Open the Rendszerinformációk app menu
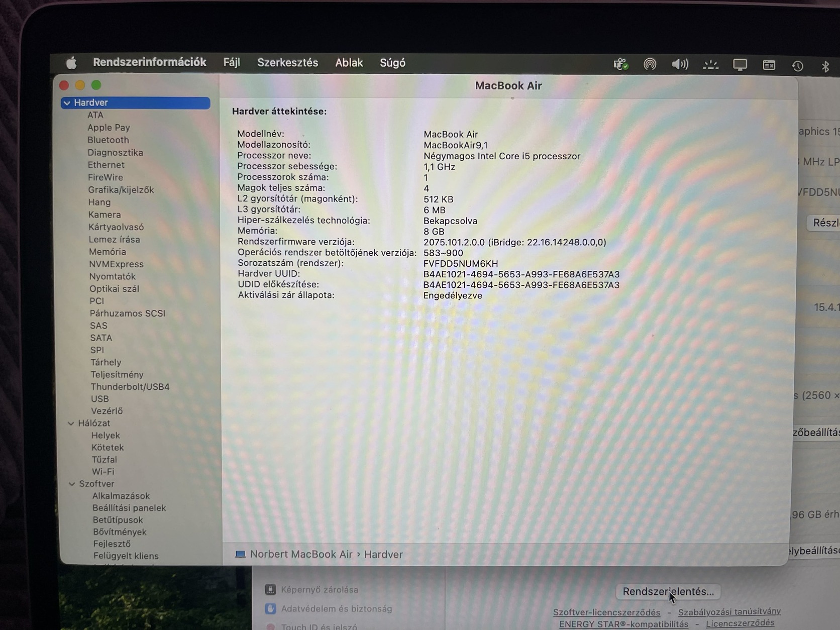Screen dimensions: 840x630 pos(150,62)
